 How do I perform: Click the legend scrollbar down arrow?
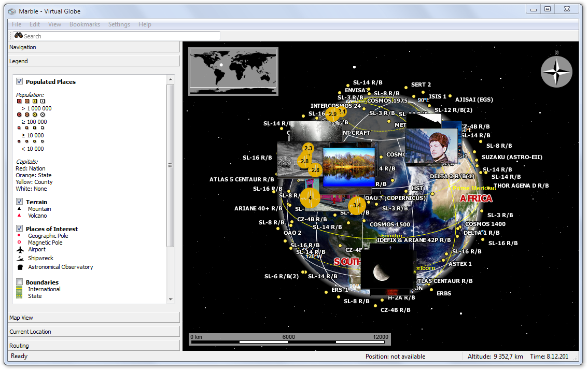[x=171, y=299]
